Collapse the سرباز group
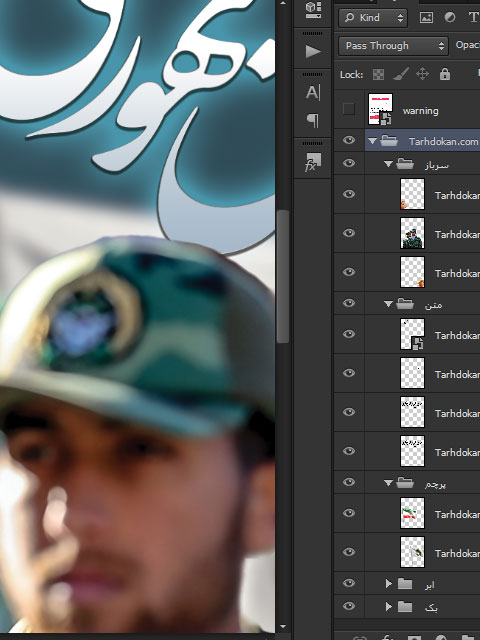Screen dimensions: 480x640 point(388,164)
